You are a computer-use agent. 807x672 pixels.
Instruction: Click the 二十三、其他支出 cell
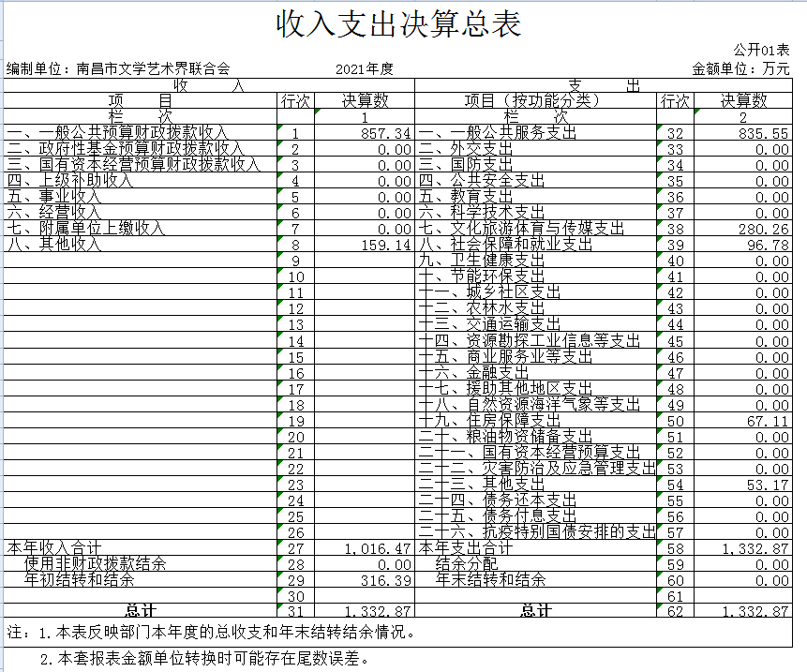(536, 485)
